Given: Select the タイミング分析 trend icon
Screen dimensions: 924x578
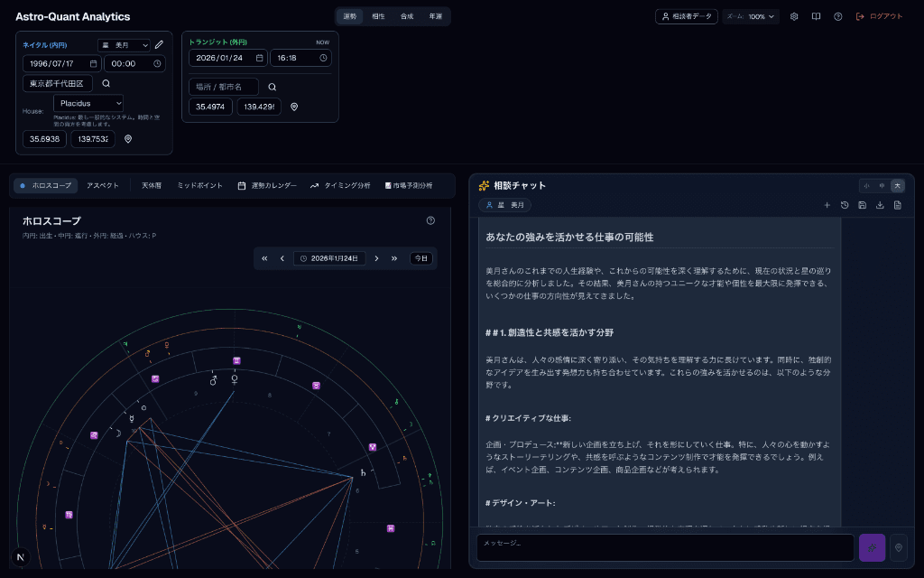Looking at the screenshot, I should (314, 185).
